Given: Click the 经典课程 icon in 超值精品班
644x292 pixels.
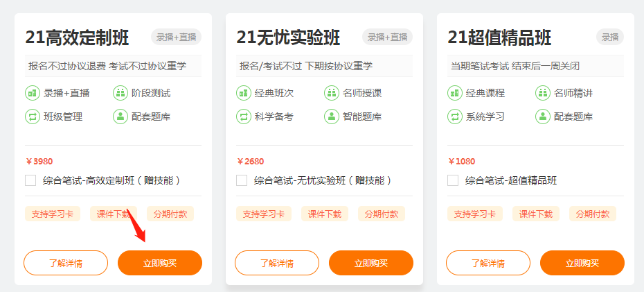Looking at the screenshot, I should tap(455, 93).
